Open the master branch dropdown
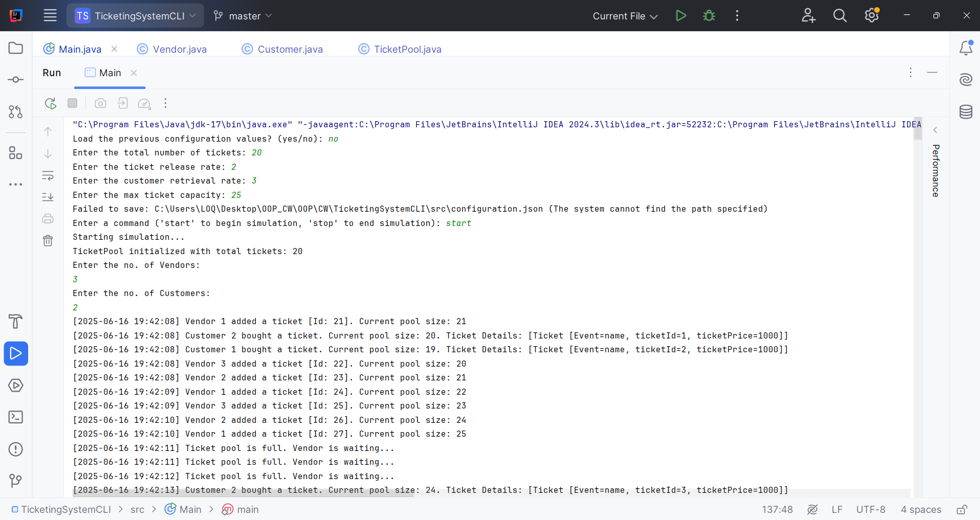This screenshot has width=980, height=520. pos(242,16)
